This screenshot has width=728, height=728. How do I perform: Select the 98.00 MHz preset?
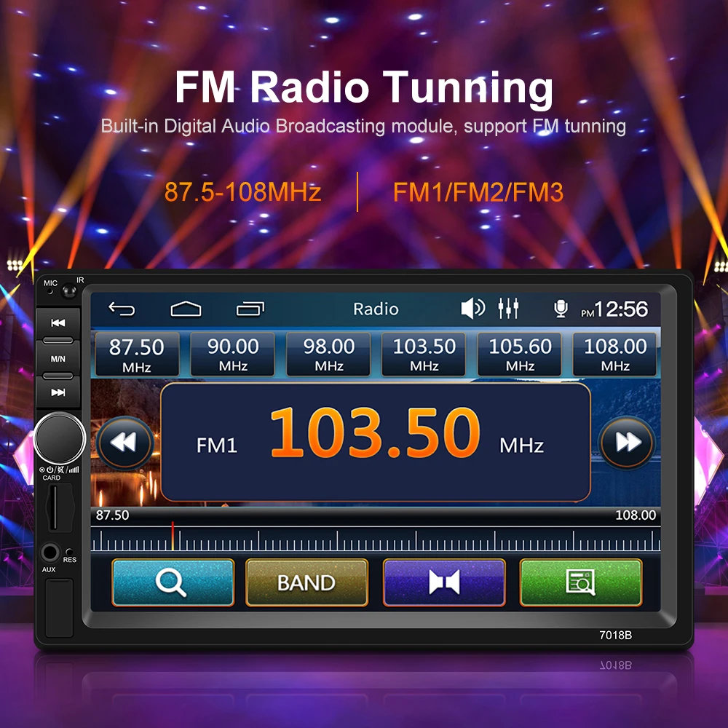tap(329, 355)
